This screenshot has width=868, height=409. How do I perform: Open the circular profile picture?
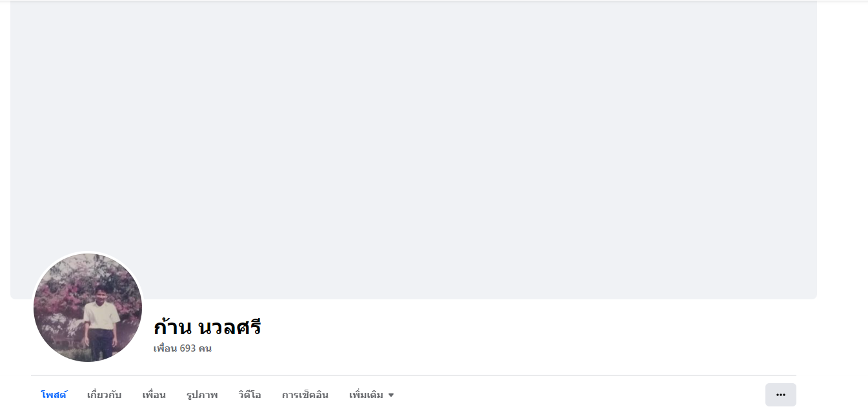coord(88,308)
